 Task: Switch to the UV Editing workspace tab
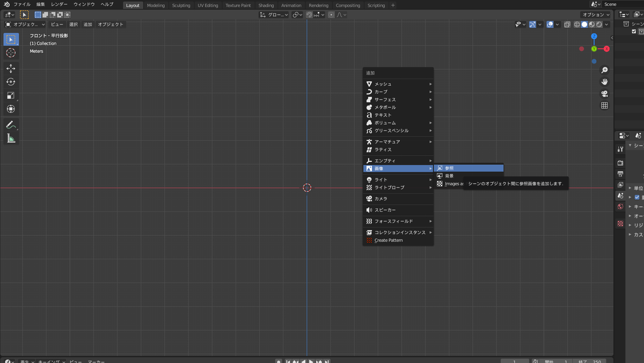tap(208, 5)
